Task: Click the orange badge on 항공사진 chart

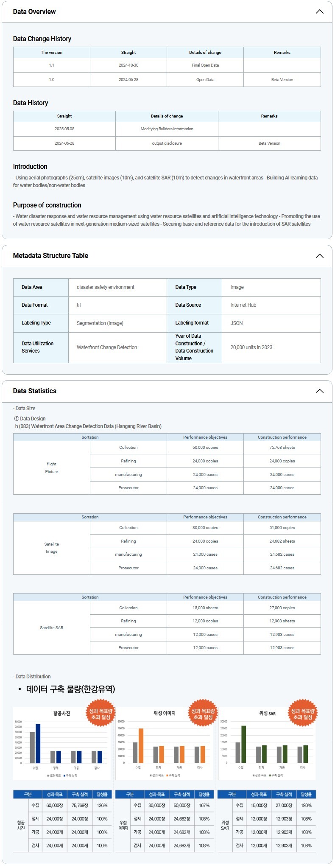Action: (100, 714)
